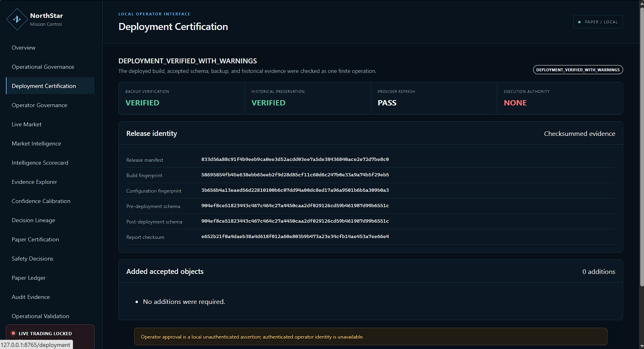Viewport: 644px width, 349px height.
Task: Click the DEPLOYMENT_VERIFIED_WITH_WARNINGS status pill
Action: (x=578, y=70)
